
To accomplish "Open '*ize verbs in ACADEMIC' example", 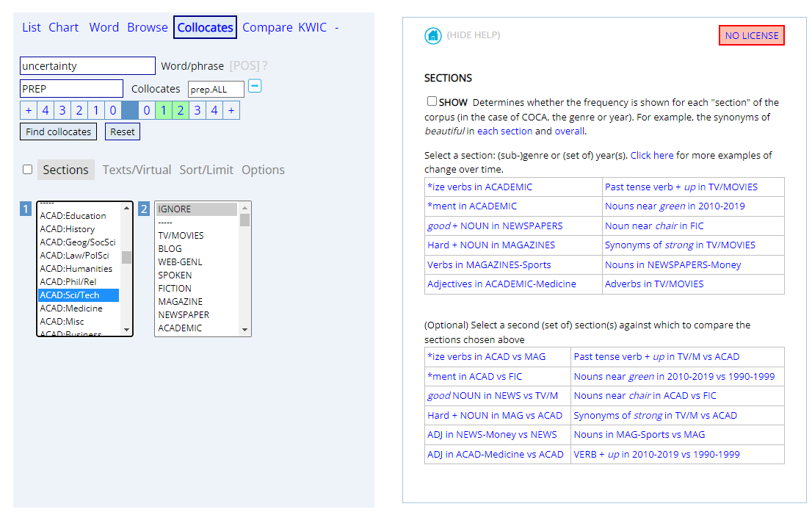I will tap(479, 187).
